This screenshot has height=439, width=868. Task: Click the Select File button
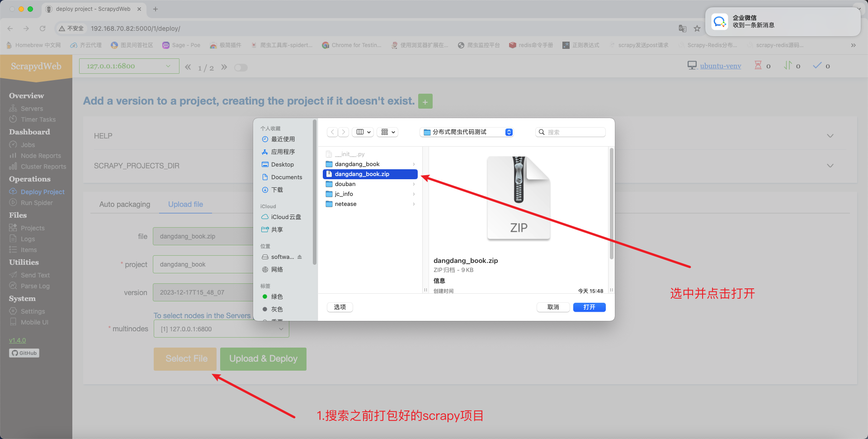point(185,359)
